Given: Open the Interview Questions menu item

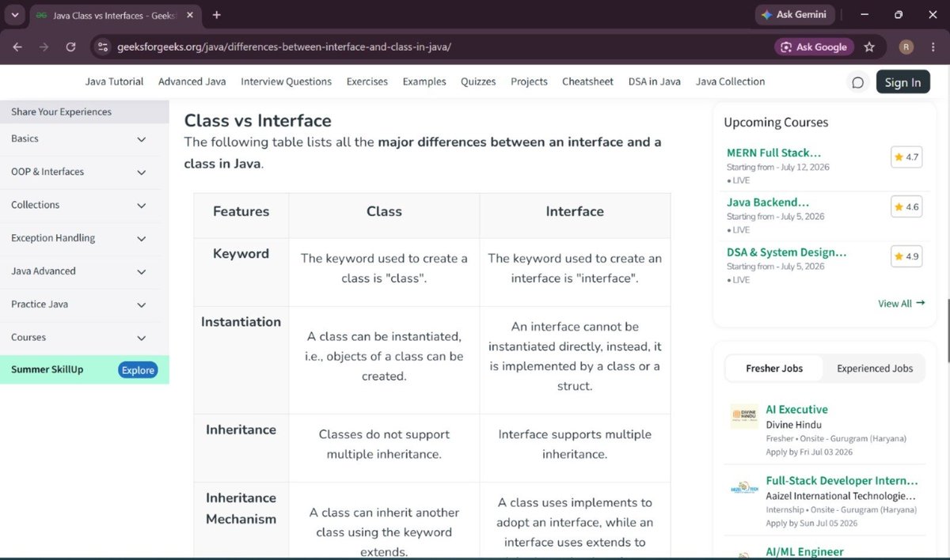Looking at the screenshot, I should pos(287,81).
